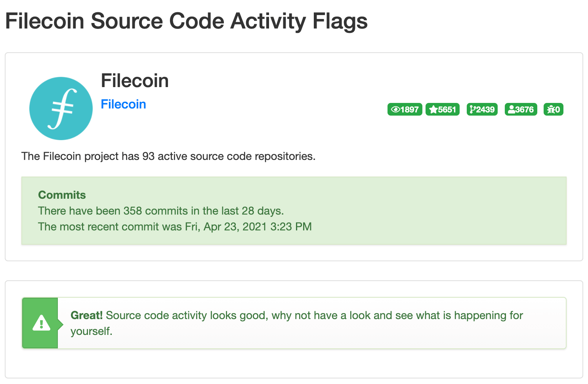Click the bug icon in issues badge
This screenshot has height=384, width=588.
click(x=551, y=109)
